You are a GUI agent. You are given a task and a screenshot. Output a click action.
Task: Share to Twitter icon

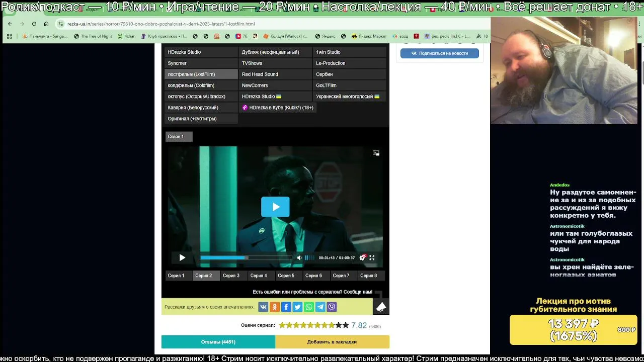point(297,307)
